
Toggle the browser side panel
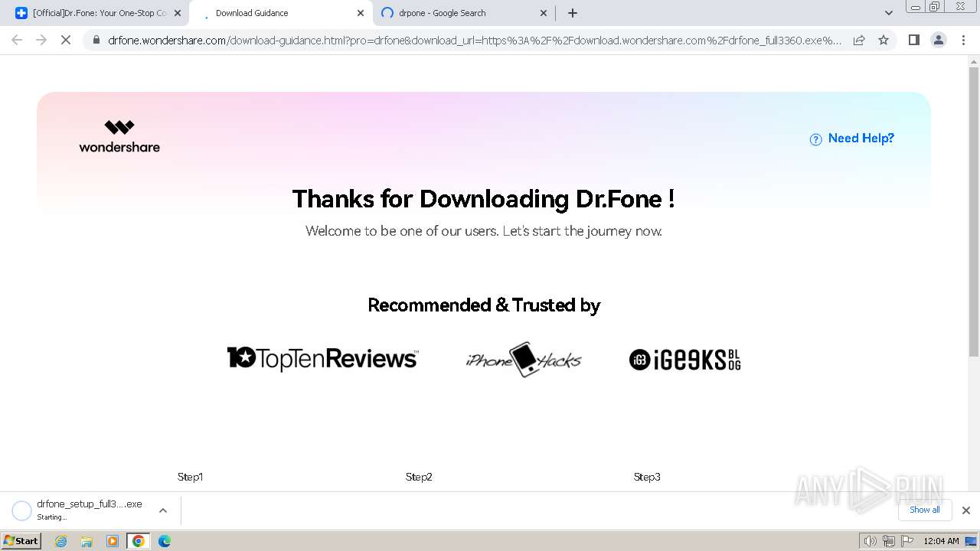pos(913,40)
